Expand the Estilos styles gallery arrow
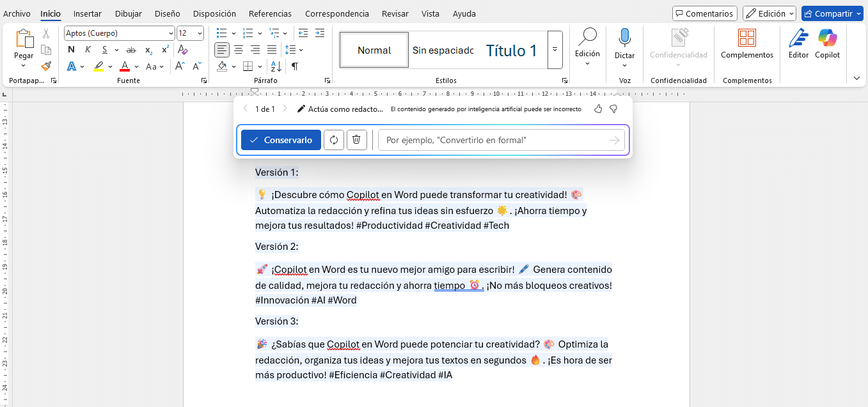 (555, 50)
